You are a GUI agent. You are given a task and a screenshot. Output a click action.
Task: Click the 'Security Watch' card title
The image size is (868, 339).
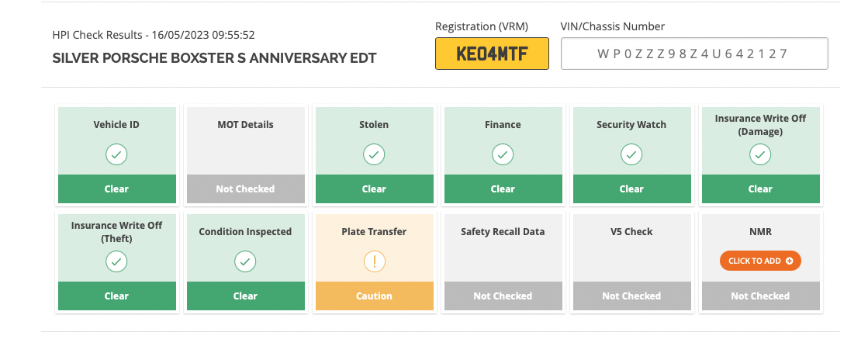[631, 125]
